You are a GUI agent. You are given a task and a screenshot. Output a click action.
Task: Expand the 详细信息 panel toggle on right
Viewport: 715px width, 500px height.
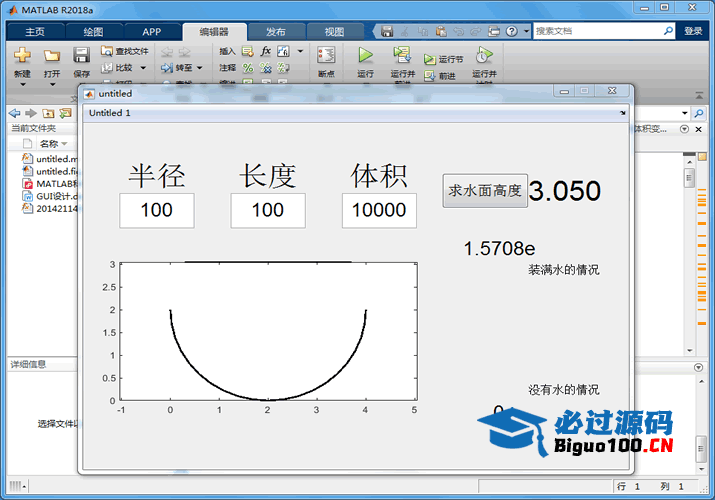[x=698, y=367]
